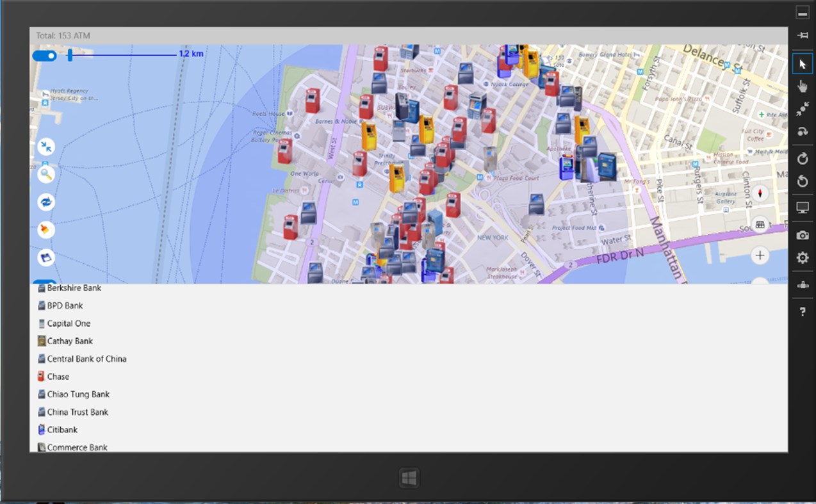
Task: Click red ATM marker below Le District
Action: pyautogui.click(x=291, y=227)
